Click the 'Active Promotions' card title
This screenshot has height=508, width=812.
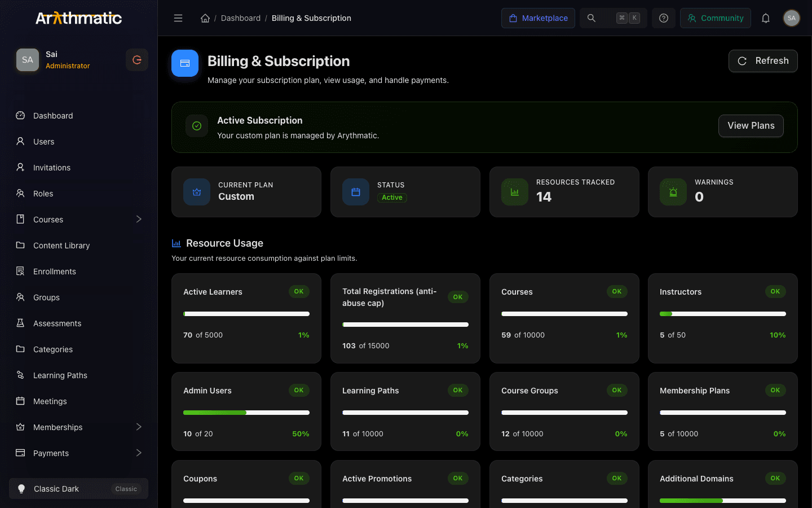(x=377, y=479)
